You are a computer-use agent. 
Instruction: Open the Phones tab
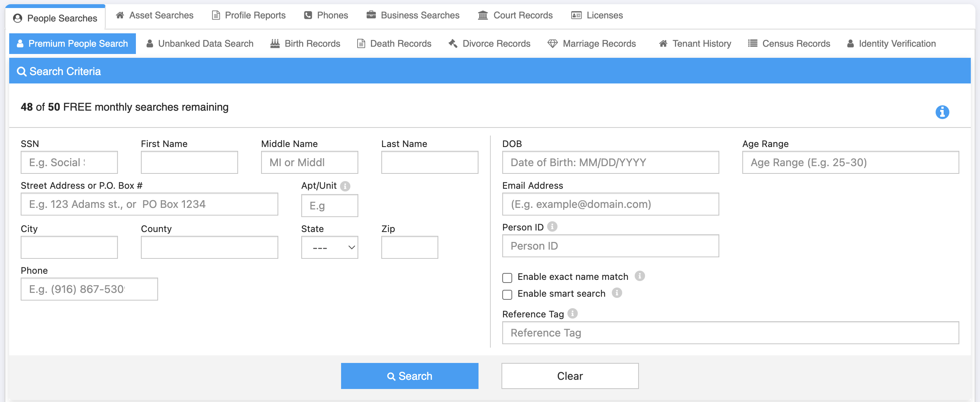(326, 15)
